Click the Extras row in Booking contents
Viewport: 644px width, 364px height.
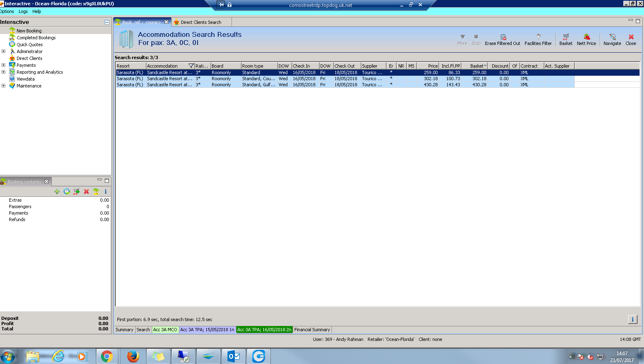[55, 200]
